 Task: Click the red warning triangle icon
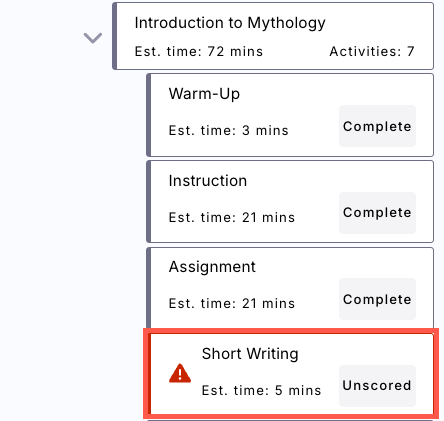[x=180, y=373]
